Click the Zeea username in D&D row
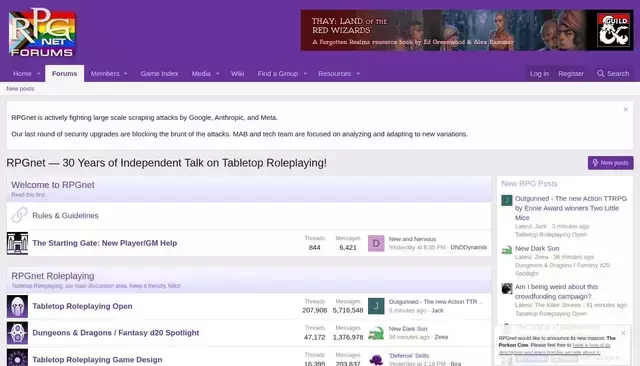Image resolution: width=640 pixels, height=366 pixels. pyautogui.click(x=441, y=337)
